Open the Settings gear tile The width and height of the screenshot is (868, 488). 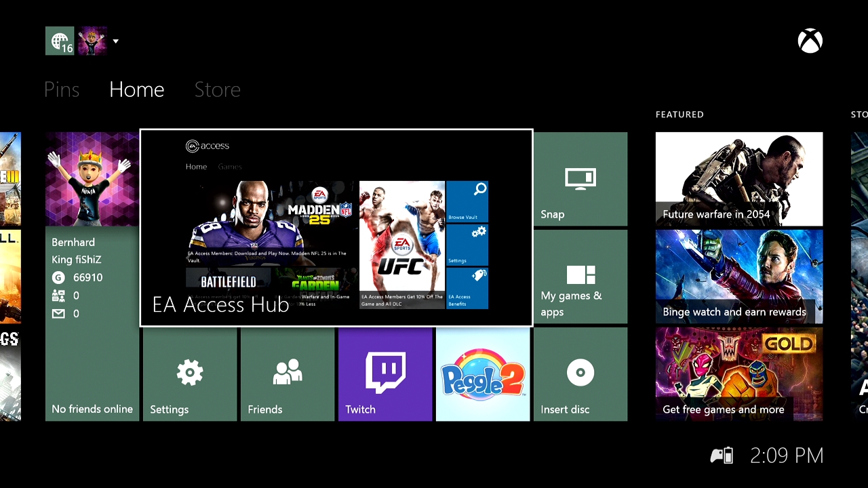point(189,374)
